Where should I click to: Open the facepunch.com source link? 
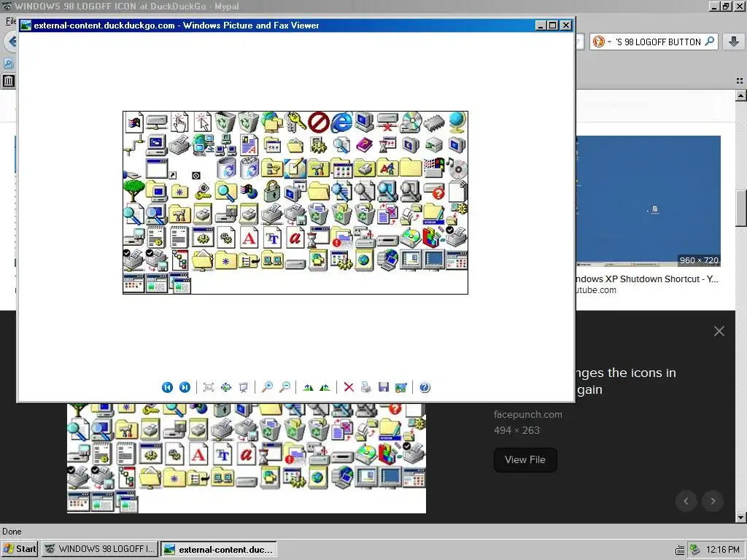pyautogui.click(x=528, y=414)
